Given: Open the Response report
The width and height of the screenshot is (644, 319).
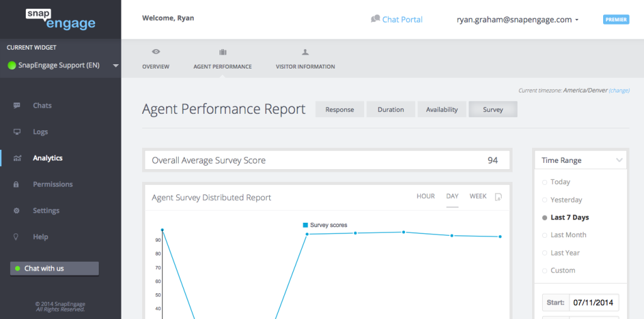Looking at the screenshot, I should coord(340,109).
